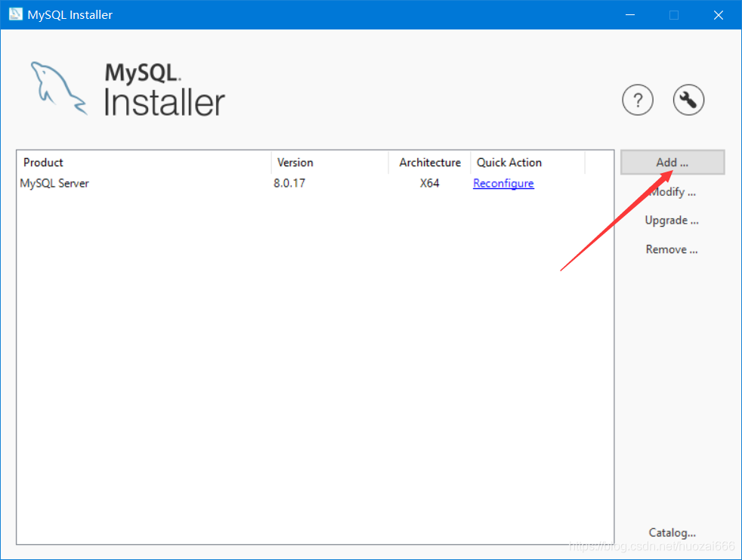This screenshot has height=560, width=742.
Task: Select the MySQL Server product row
Action: [x=315, y=183]
